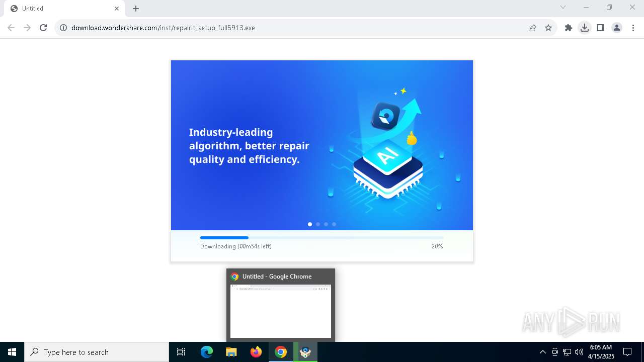Open Task View on taskbar
This screenshot has height=362, width=644.
click(181, 352)
